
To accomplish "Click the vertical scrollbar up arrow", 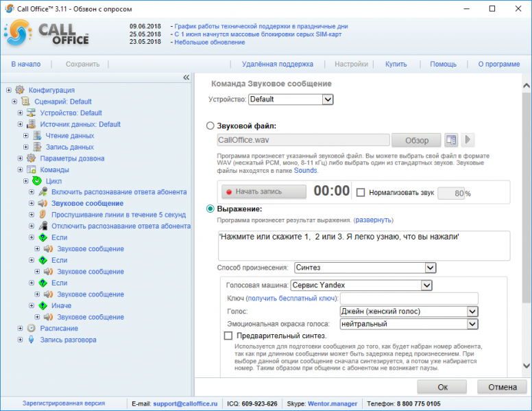I will click(527, 86).
